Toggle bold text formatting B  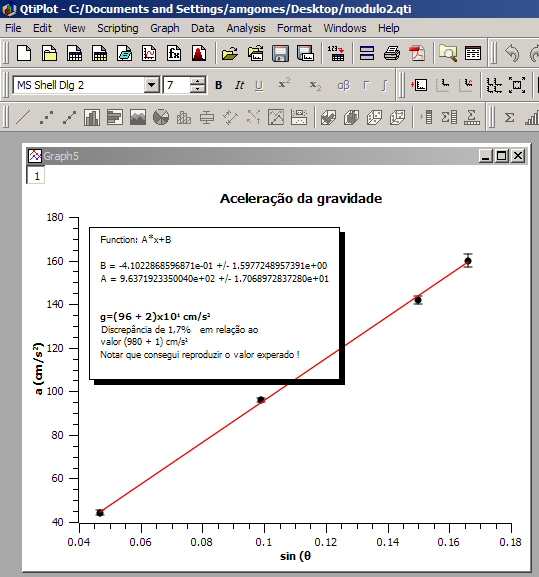[x=219, y=85]
